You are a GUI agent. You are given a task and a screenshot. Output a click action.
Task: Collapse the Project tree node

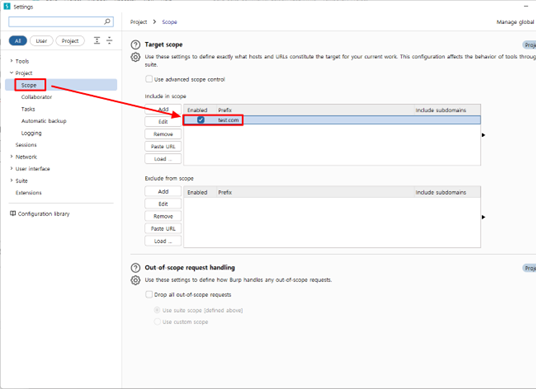pyautogui.click(x=11, y=73)
